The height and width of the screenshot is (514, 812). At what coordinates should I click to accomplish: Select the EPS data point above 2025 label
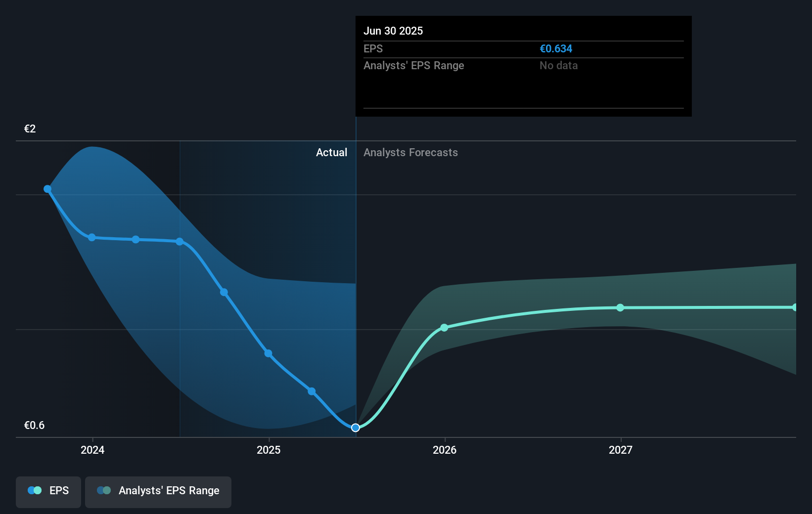tap(268, 353)
